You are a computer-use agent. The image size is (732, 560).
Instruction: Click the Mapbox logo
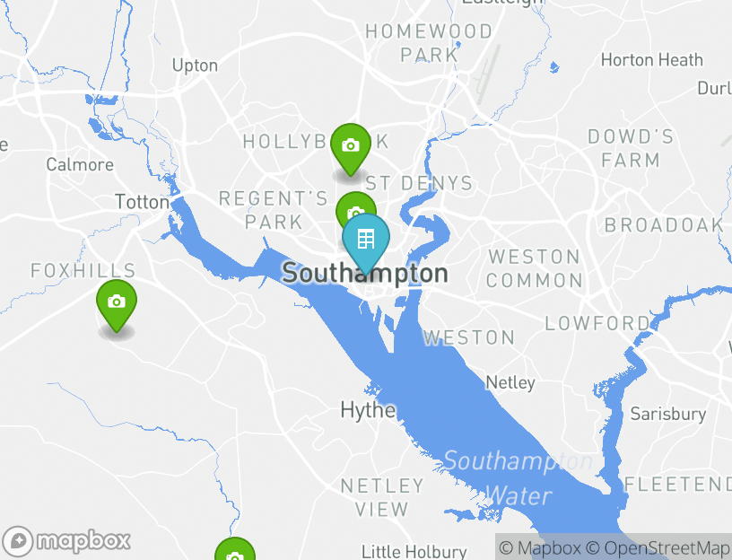pyautogui.click(x=66, y=541)
